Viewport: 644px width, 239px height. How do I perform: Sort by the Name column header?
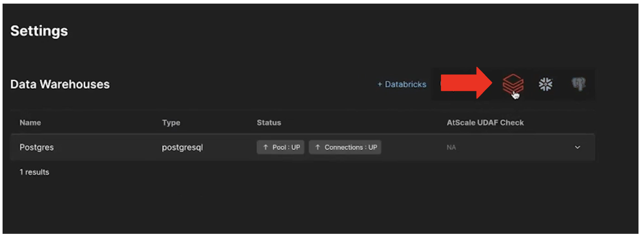click(30, 123)
